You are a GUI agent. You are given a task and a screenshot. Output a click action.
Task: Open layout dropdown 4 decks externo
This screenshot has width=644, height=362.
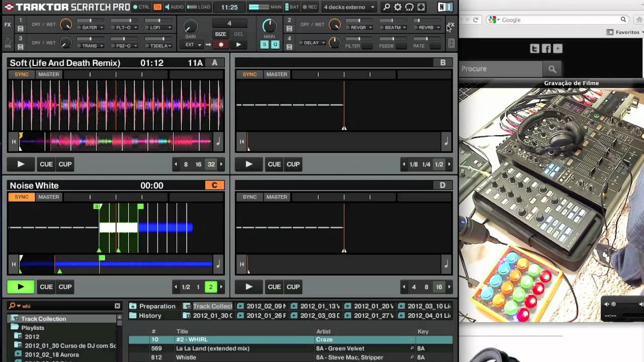(x=350, y=7)
